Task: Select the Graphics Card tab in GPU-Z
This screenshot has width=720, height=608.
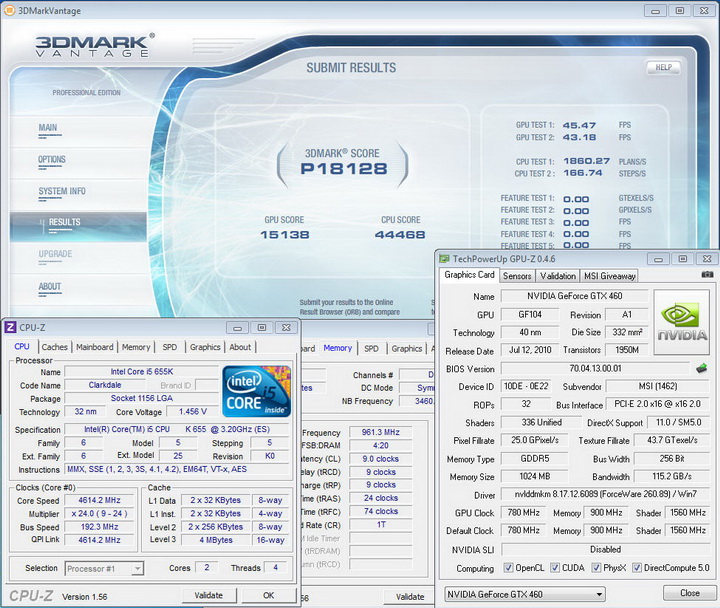Action: click(x=469, y=275)
